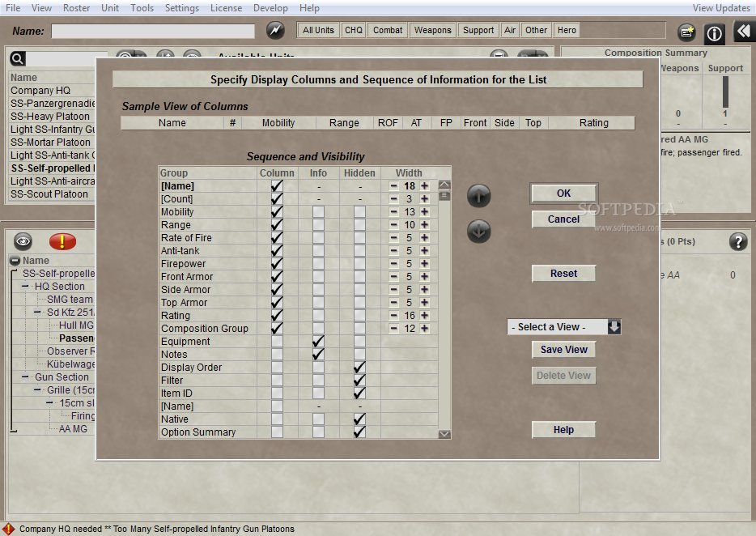Decrease [Count] width with minus button
This screenshot has width=756, height=536.
394,198
